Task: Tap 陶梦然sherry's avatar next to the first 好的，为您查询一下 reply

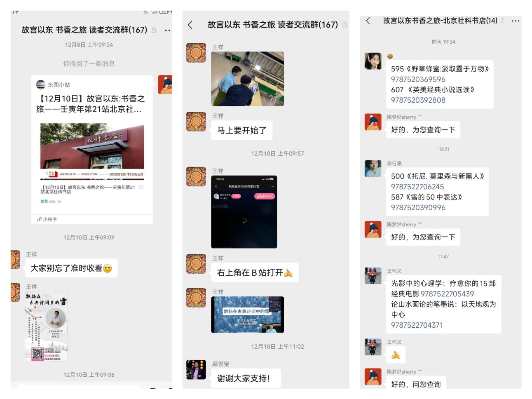Action: coord(373,122)
